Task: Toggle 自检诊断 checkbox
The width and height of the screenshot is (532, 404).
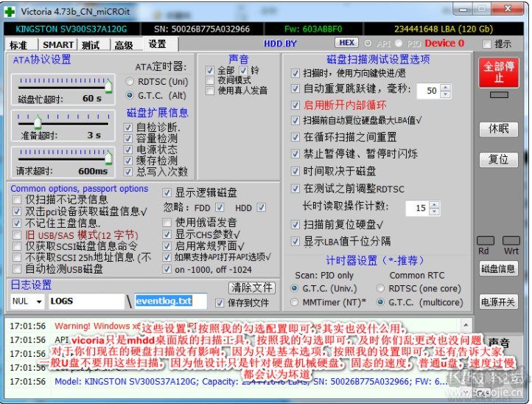Action: (128, 128)
